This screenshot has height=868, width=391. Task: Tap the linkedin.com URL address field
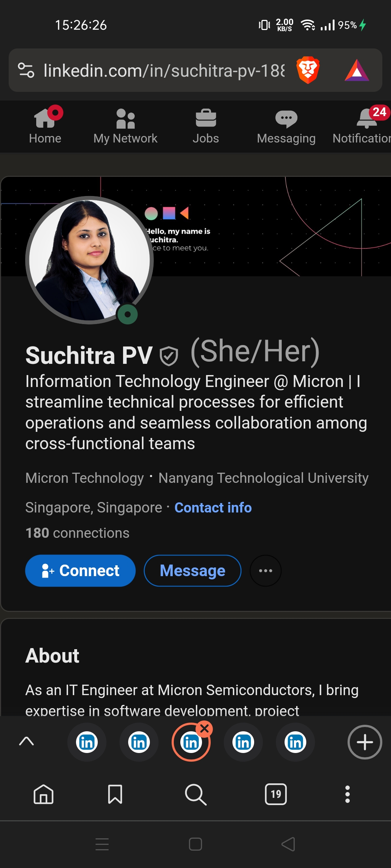(x=164, y=70)
